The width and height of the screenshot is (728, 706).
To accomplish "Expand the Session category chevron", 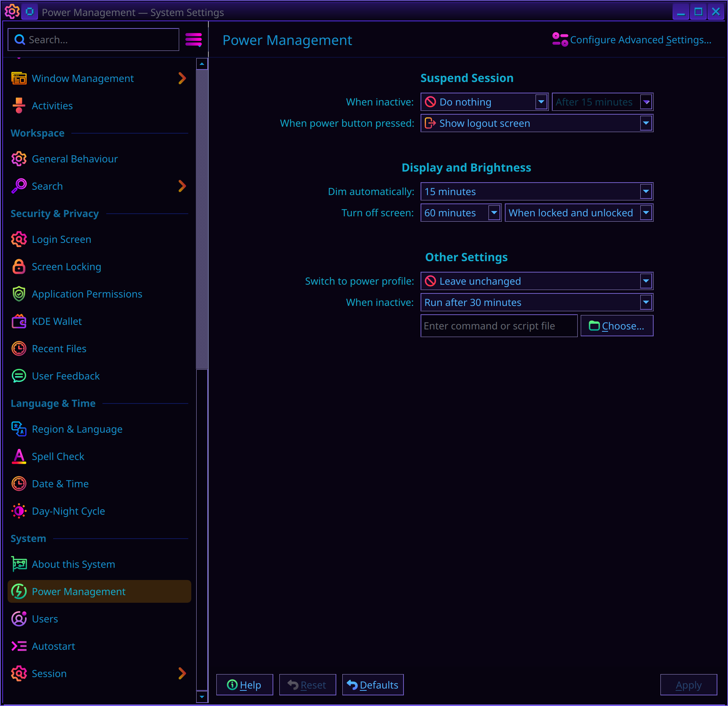I will pos(182,674).
